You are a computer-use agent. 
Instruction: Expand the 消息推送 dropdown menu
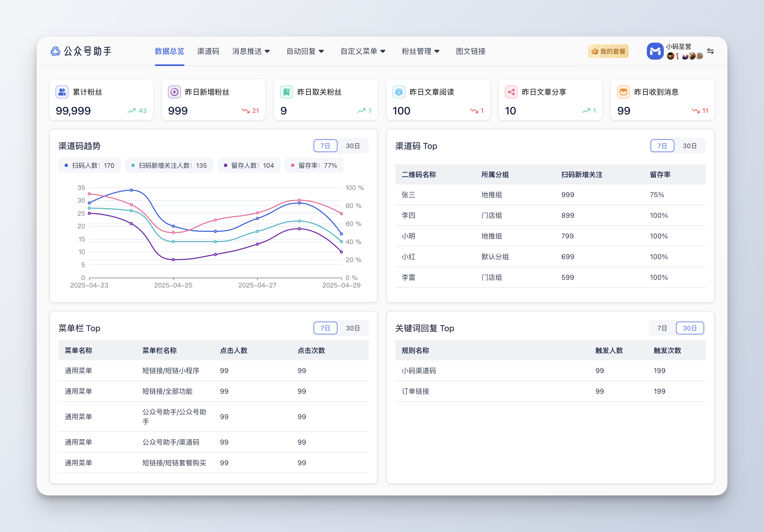click(251, 51)
